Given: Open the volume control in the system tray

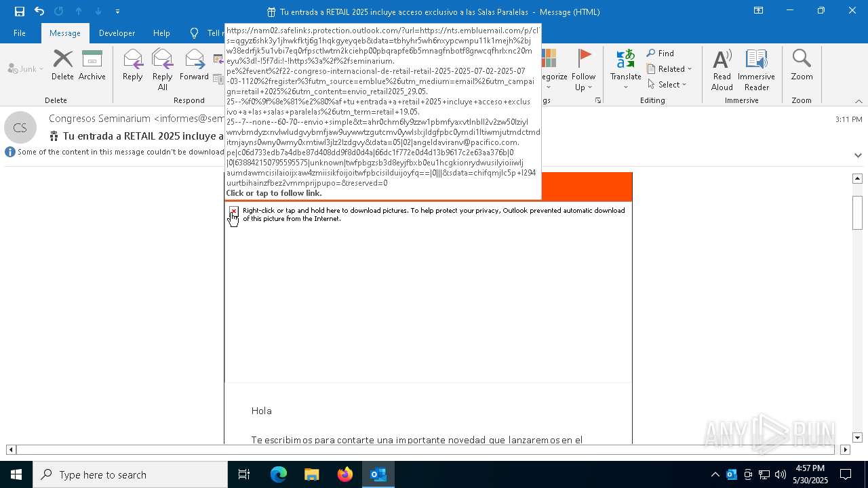Looking at the screenshot, I should click(x=781, y=474).
